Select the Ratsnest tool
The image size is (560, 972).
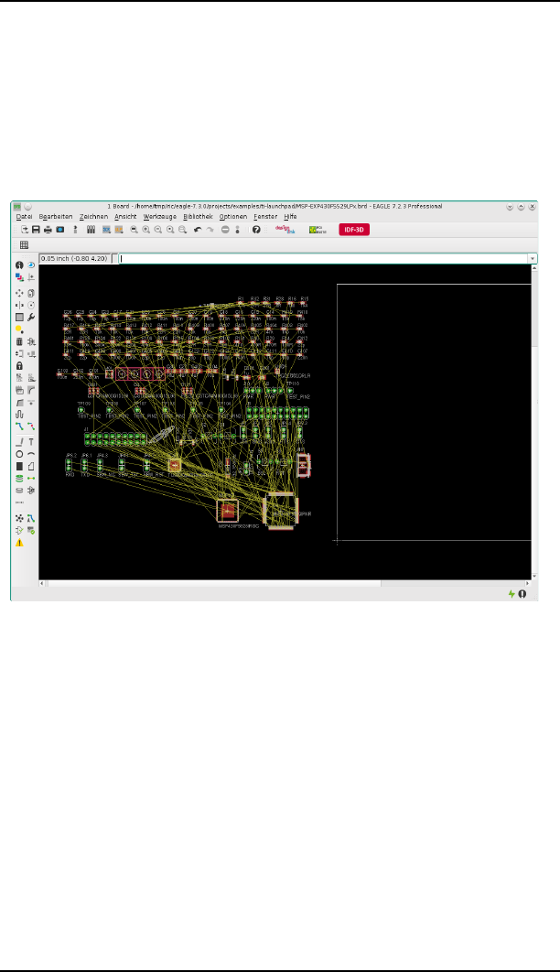tap(19, 518)
